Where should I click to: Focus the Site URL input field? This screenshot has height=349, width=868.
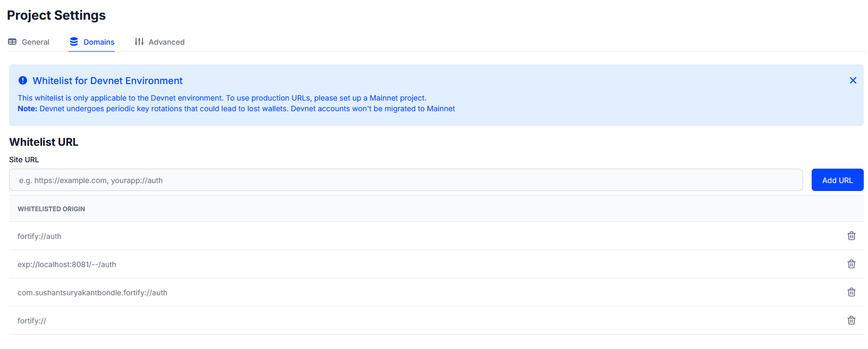pyautogui.click(x=406, y=180)
